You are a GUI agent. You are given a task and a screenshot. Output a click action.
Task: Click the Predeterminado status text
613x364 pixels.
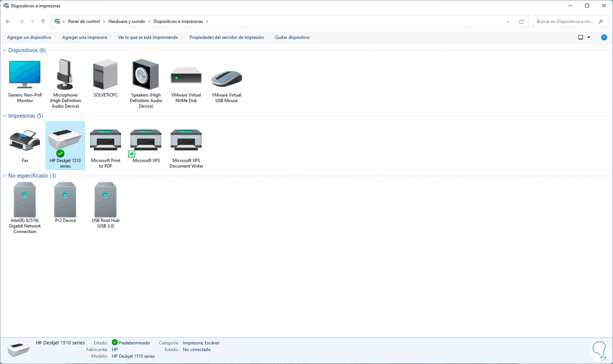(x=134, y=343)
